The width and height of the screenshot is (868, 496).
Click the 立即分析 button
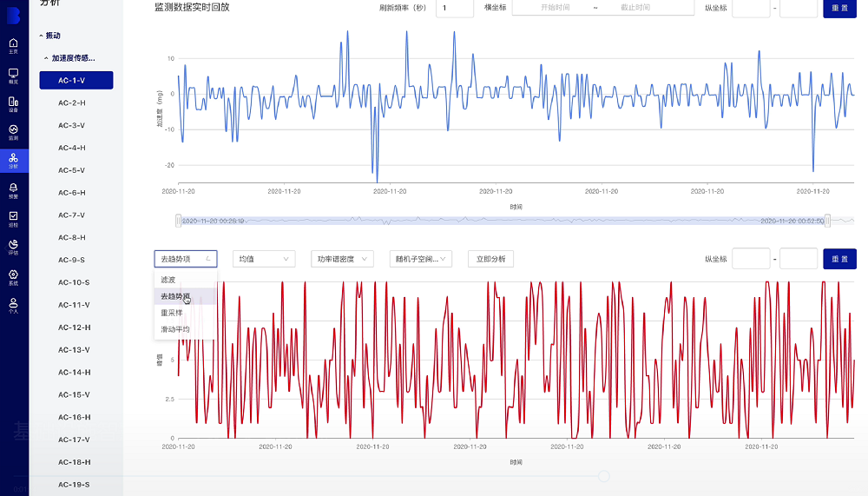pos(490,259)
